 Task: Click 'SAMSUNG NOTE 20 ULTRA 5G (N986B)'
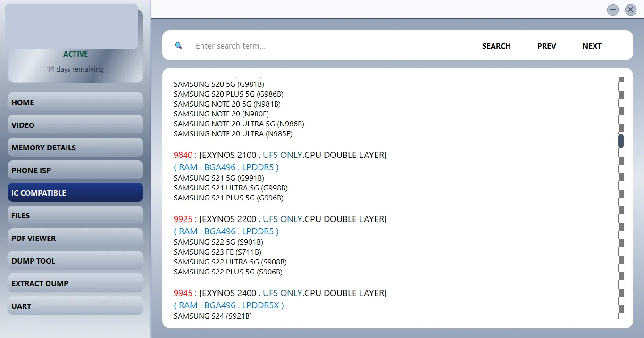[239, 124]
